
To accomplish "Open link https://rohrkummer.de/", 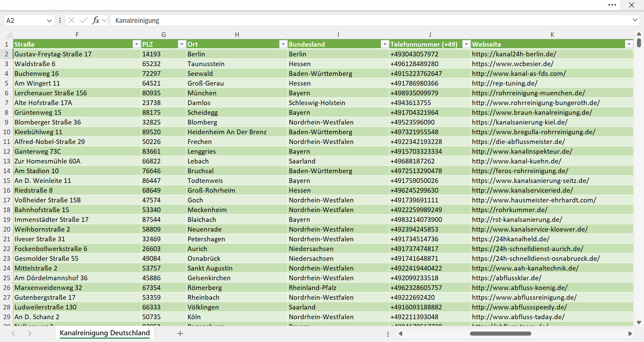I will [509, 210].
